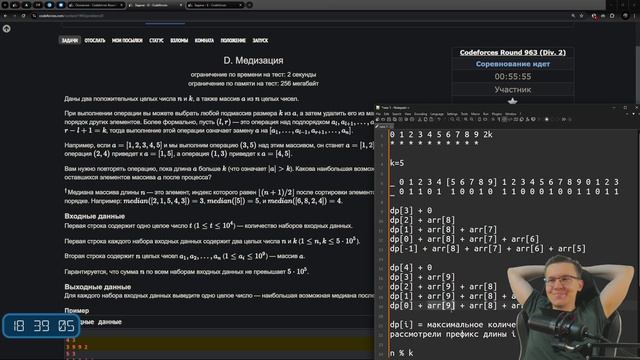Image resolution: width=640 pixels, height=360 pixels.
Task: Click the 'D. Медизация' problem title
Action: pyautogui.click(x=253, y=60)
